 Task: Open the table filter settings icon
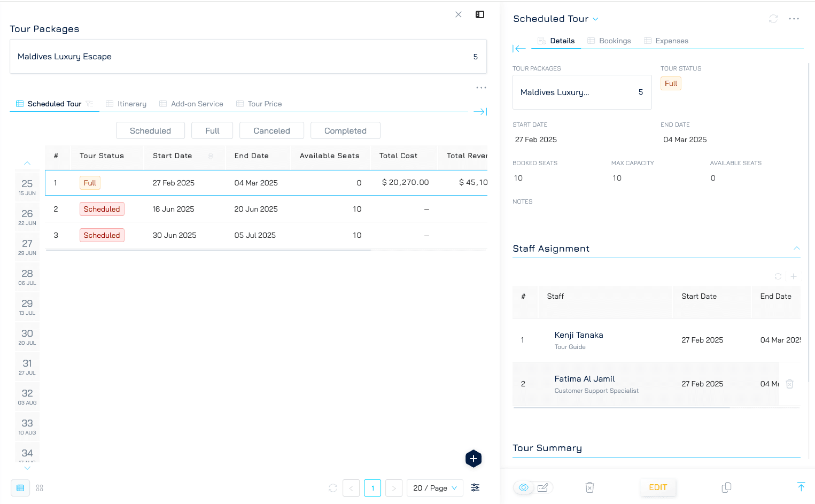[x=475, y=487]
